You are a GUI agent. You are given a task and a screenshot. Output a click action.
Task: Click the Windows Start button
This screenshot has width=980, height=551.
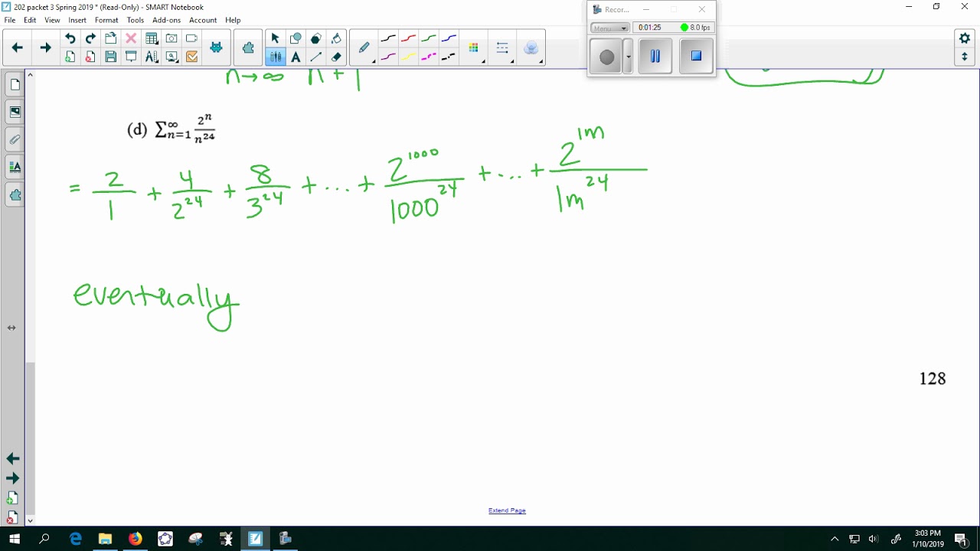coord(15,539)
